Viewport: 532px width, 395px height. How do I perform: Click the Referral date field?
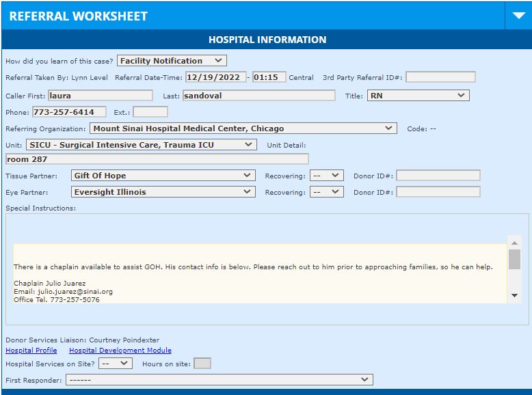pyautogui.click(x=214, y=77)
